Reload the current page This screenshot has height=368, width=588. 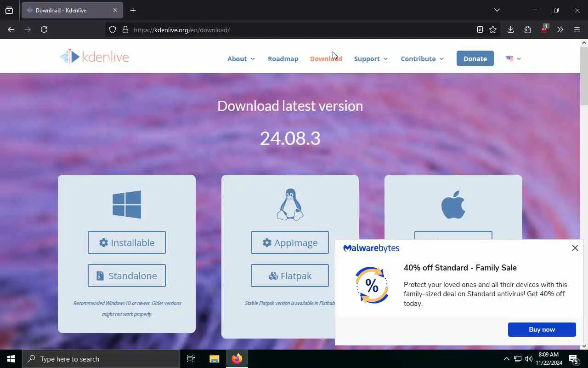click(x=44, y=29)
